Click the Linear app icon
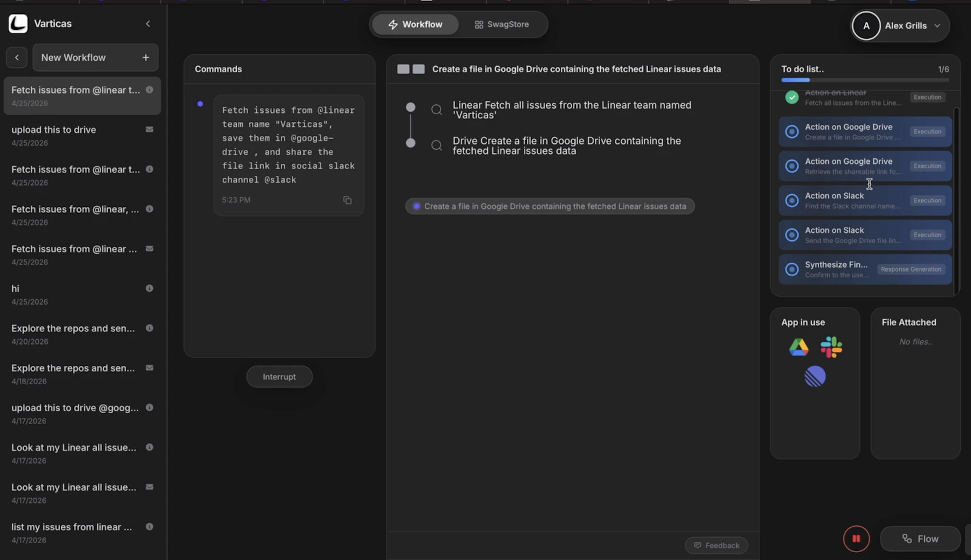Viewport: 971px width, 560px height. pyautogui.click(x=815, y=377)
